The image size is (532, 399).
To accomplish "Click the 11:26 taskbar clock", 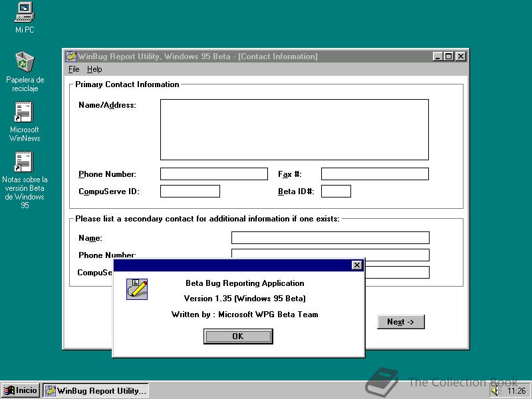I will point(517,391).
